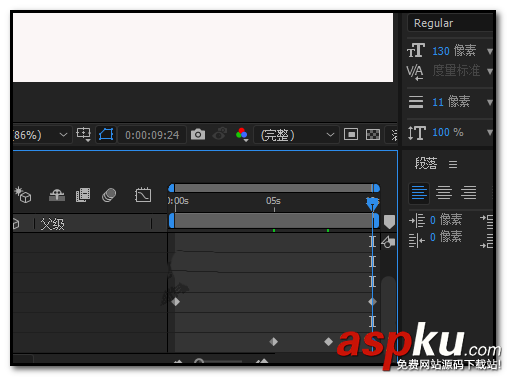The height and width of the screenshot is (377, 507).
Task: Click the composition marker bin
Action: (x=389, y=222)
